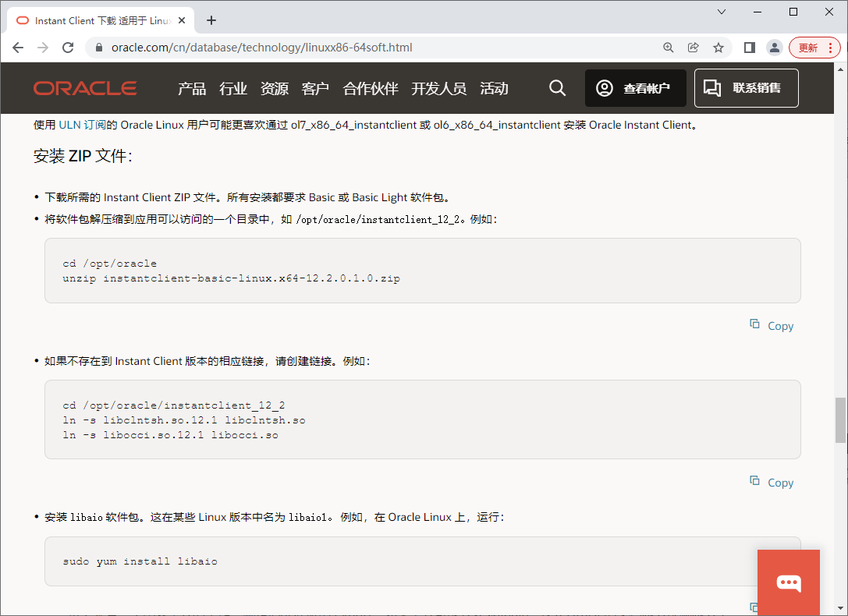
Task: Minimize the browser window
Action: coord(758,12)
